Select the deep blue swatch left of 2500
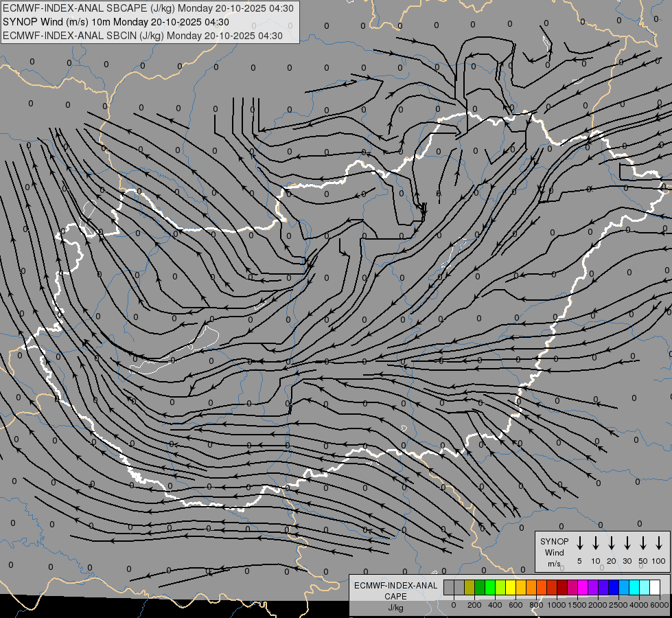The width and height of the screenshot is (672, 618). click(x=614, y=588)
